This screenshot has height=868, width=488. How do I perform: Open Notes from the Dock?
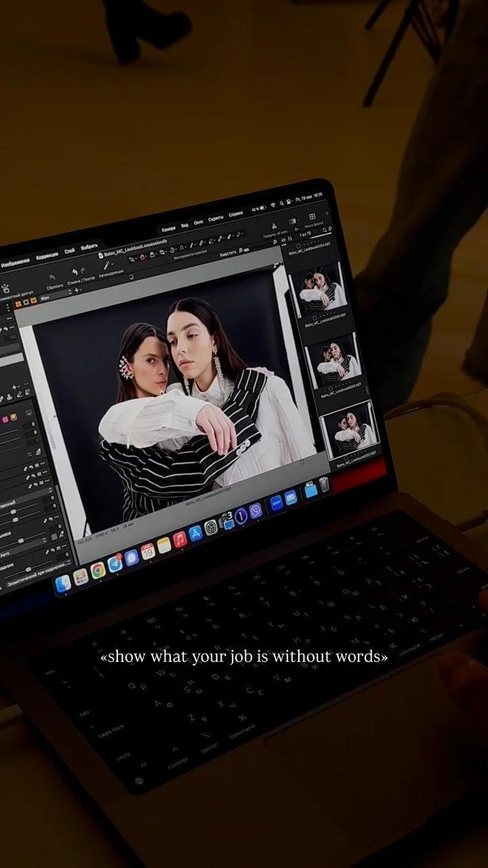163,545
